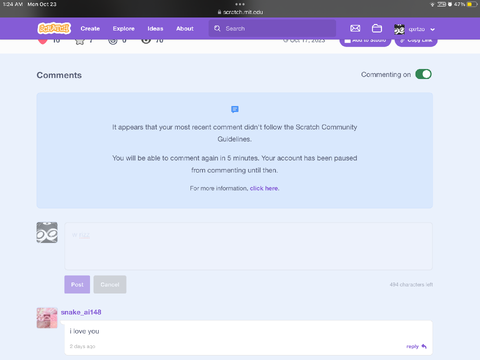
Task: Follow the 'click here' link
Action: tap(264, 188)
